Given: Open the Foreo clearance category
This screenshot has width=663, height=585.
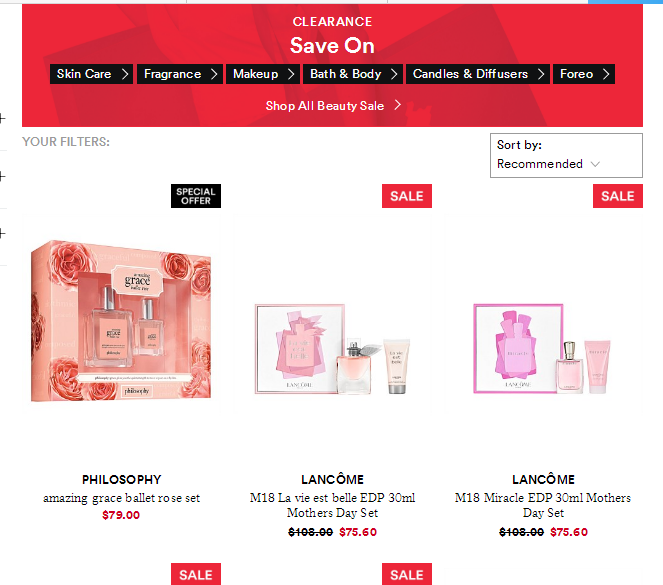Looking at the screenshot, I should click(584, 74).
